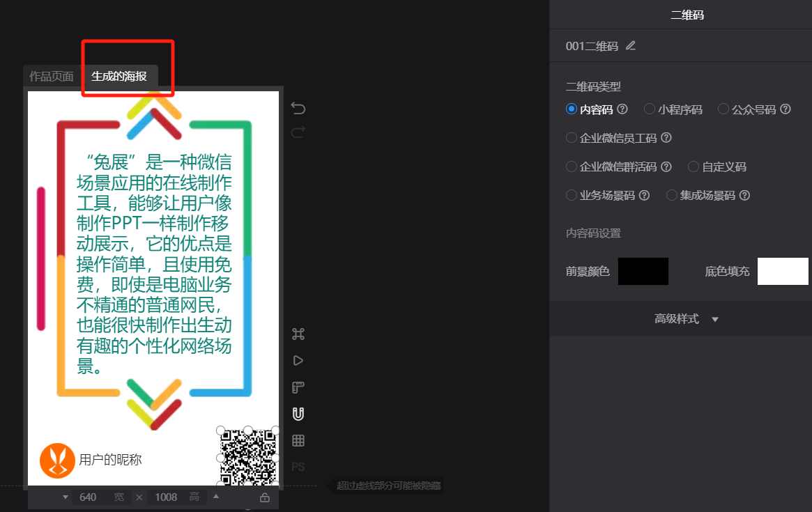The width and height of the screenshot is (812, 512).
Task: Switch to the 生成的海报 tab
Action: coord(119,76)
